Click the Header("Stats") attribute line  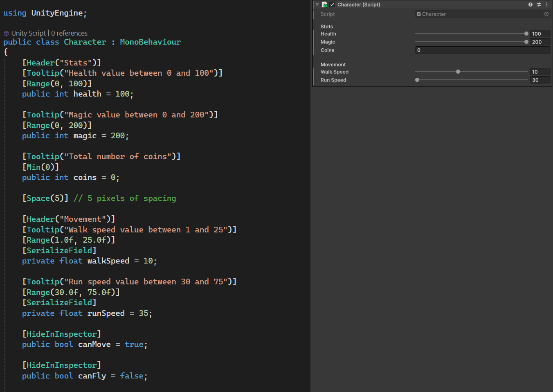[x=61, y=63]
